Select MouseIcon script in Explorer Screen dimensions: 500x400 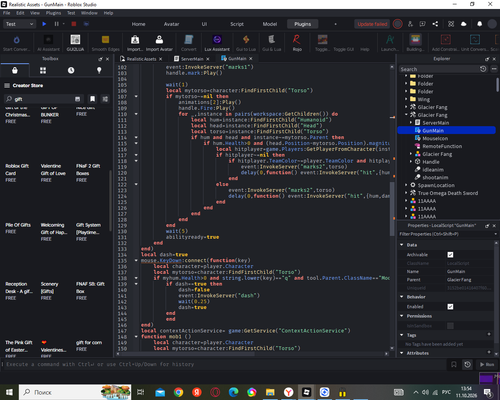coord(435,138)
